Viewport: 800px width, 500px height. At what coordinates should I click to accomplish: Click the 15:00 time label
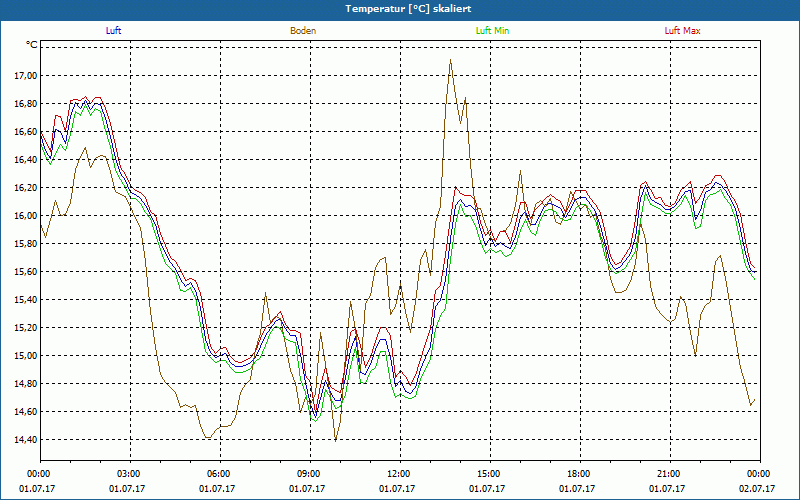(490, 474)
